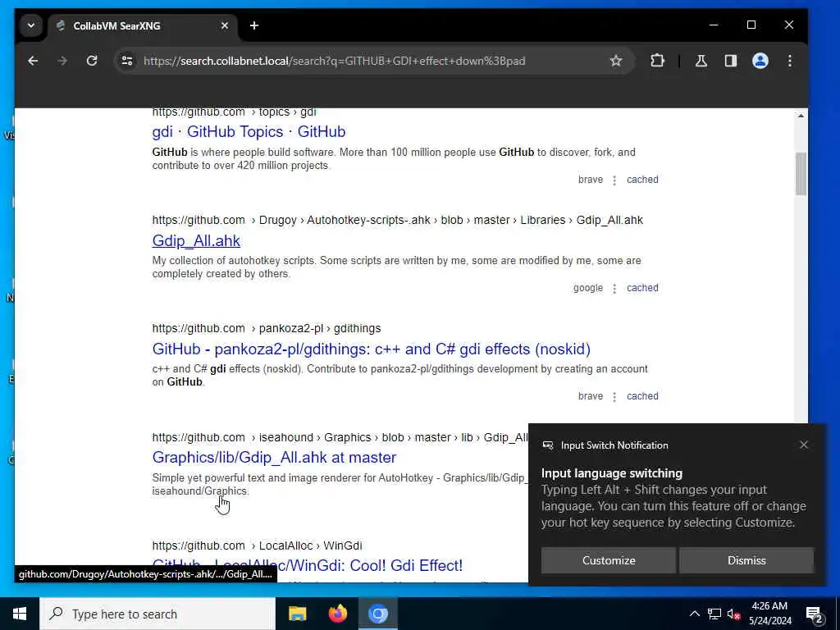Viewport: 840px width, 630px height.
Task: Open cached version of gdithings result
Action: (x=642, y=396)
